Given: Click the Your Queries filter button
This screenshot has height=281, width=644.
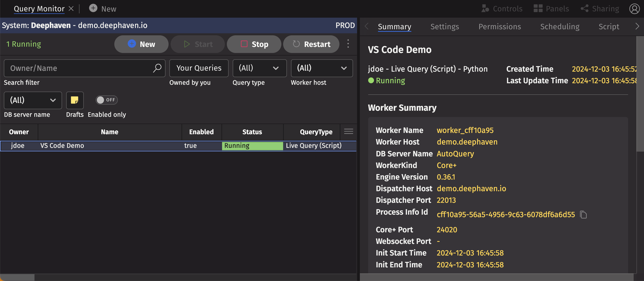Looking at the screenshot, I should tap(199, 68).
